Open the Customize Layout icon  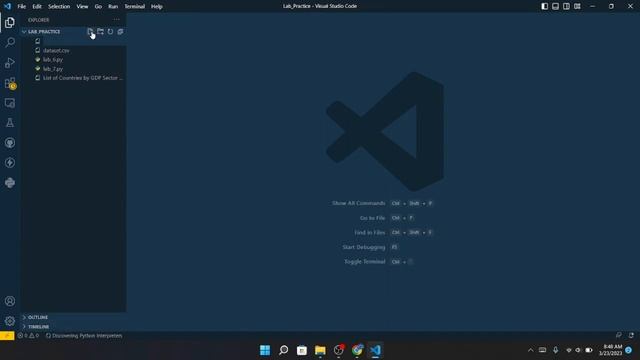pyautogui.click(x=577, y=6)
